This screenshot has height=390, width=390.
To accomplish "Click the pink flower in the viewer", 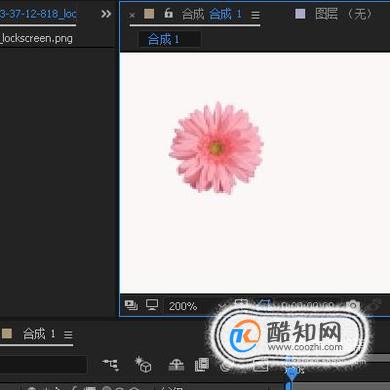I will (216, 148).
